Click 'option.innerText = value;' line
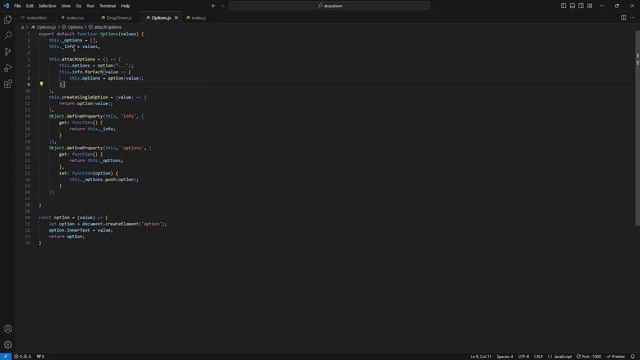Screen dimensions: 640x360 (81, 230)
